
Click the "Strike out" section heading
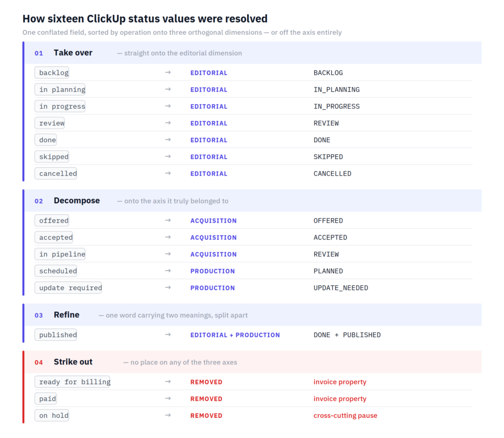73,362
